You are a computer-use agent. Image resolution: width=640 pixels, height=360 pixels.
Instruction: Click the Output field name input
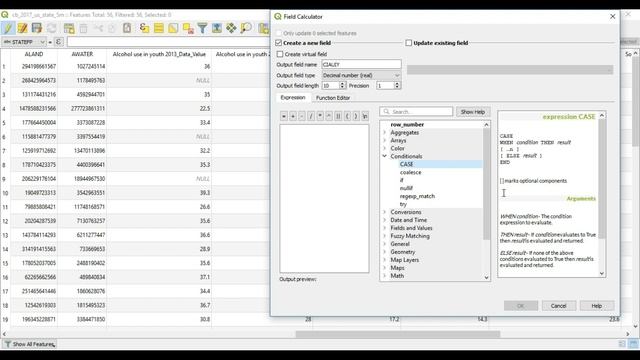coord(361,64)
